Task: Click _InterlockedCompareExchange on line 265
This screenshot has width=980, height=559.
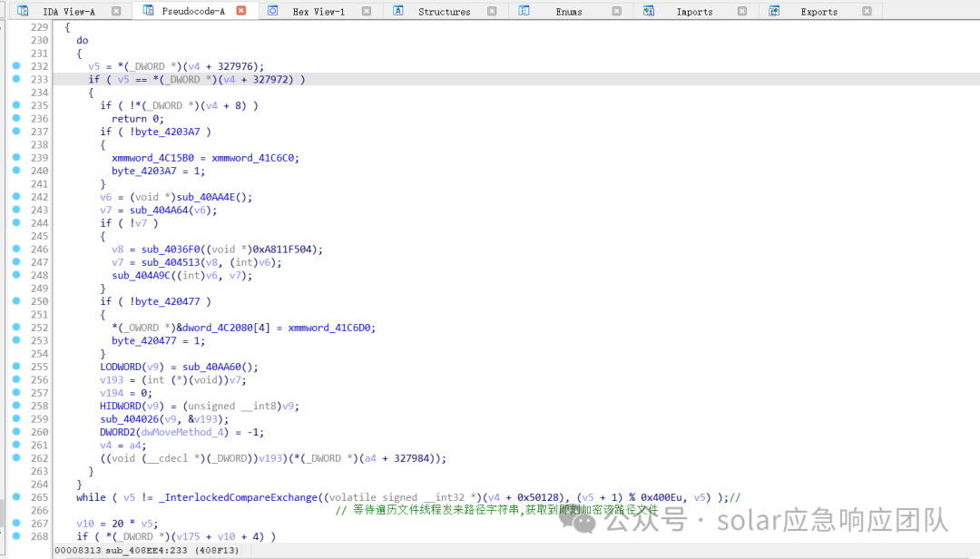Action: tap(238, 497)
